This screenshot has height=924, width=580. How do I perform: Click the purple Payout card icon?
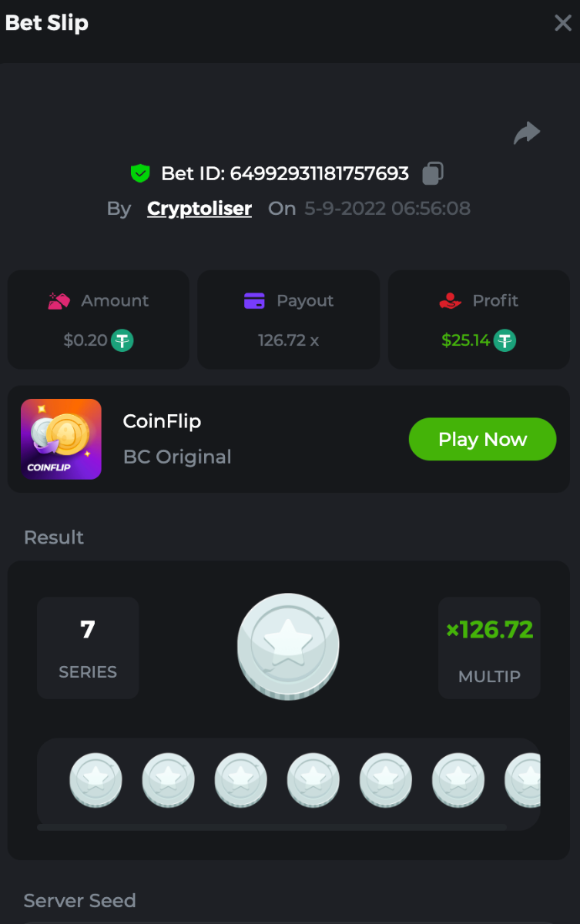click(254, 301)
